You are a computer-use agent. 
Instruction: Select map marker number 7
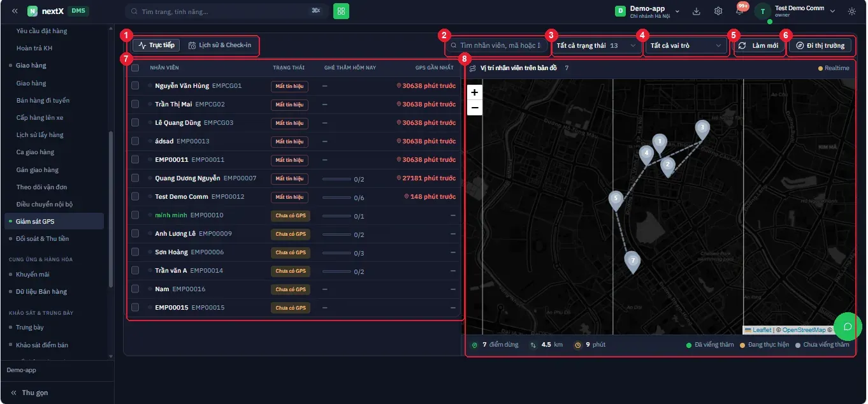click(632, 262)
